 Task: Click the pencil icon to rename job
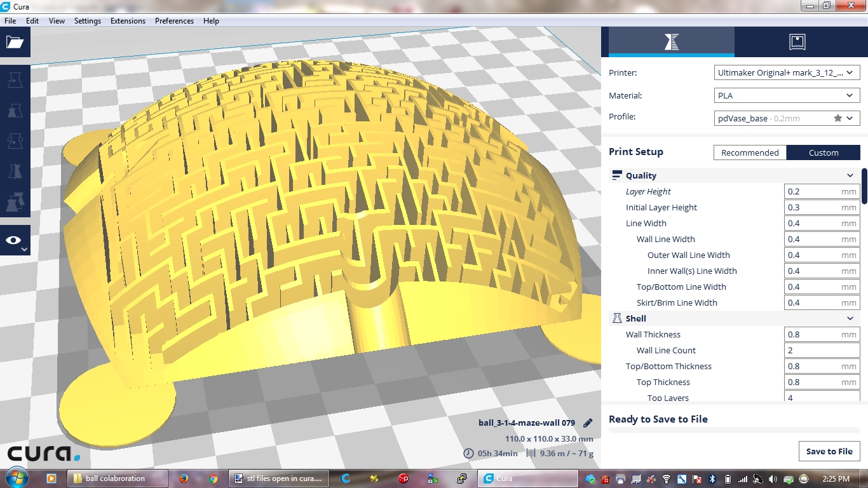click(588, 423)
